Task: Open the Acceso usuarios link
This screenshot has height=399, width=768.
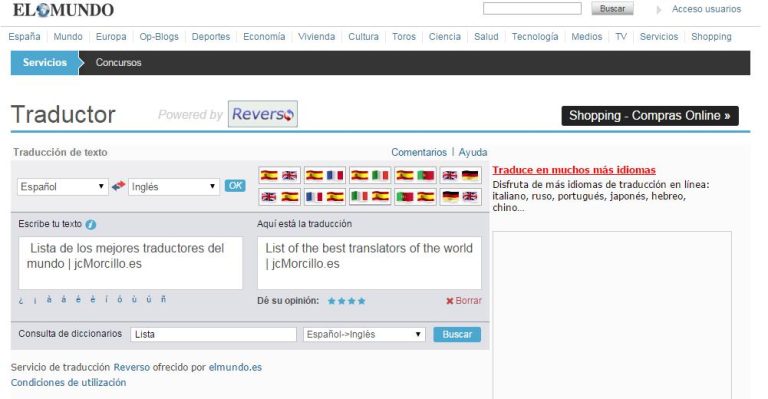Action: click(706, 9)
